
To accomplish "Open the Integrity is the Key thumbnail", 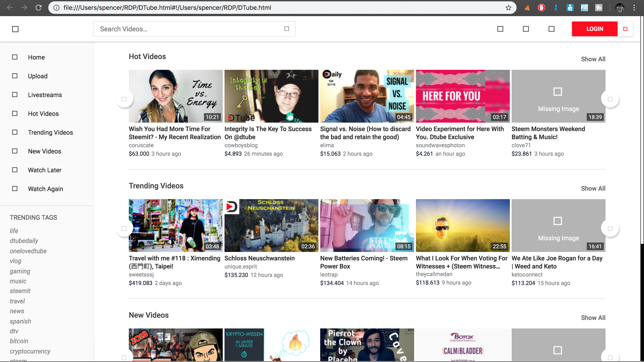I will click(271, 96).
